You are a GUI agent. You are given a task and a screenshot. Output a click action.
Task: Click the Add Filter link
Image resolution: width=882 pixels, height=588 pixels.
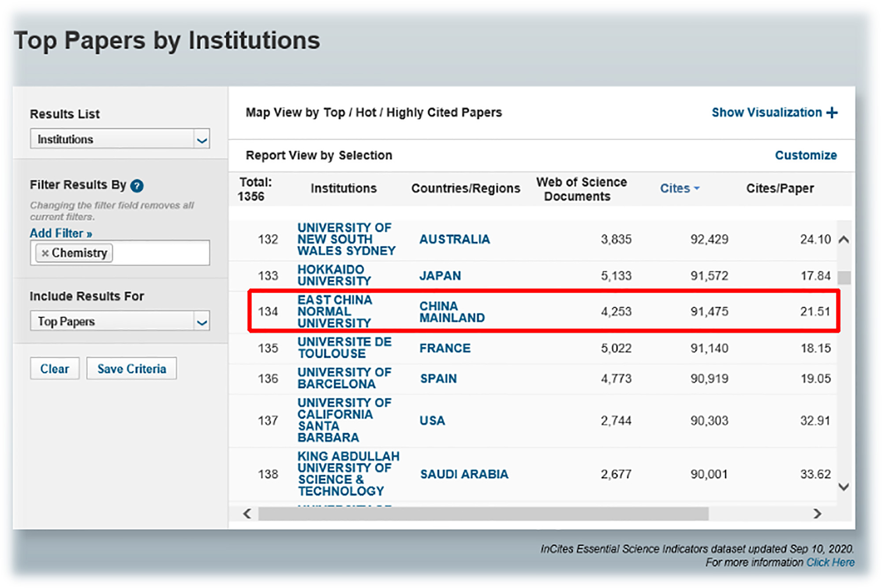point(61,233)
